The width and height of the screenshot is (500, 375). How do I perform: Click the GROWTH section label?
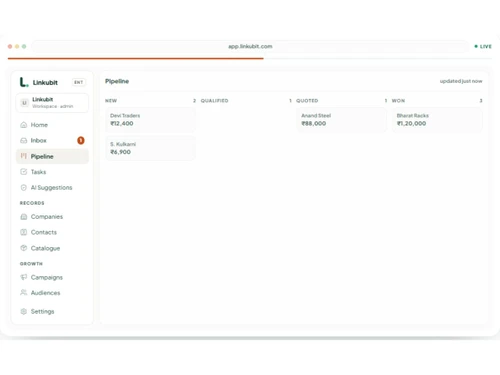click(x=31, y=264)
